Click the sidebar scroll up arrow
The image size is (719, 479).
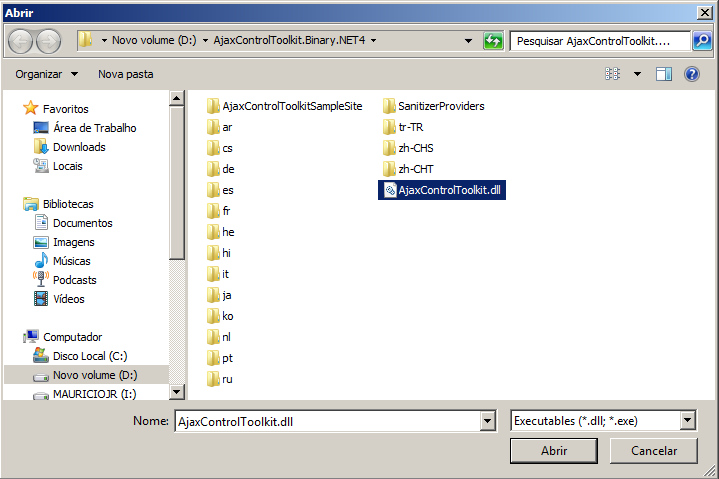177,98
